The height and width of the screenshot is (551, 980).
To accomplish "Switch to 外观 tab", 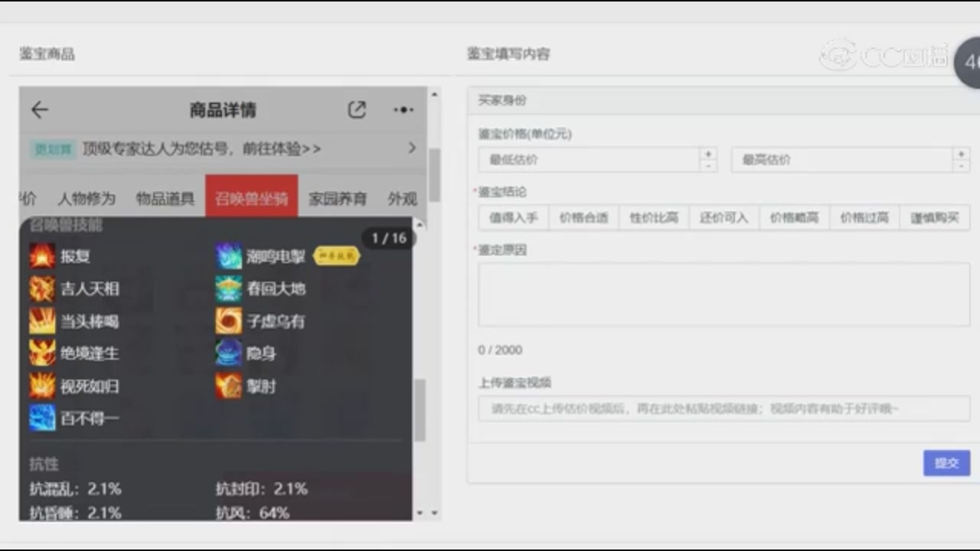I will (402, 199).
